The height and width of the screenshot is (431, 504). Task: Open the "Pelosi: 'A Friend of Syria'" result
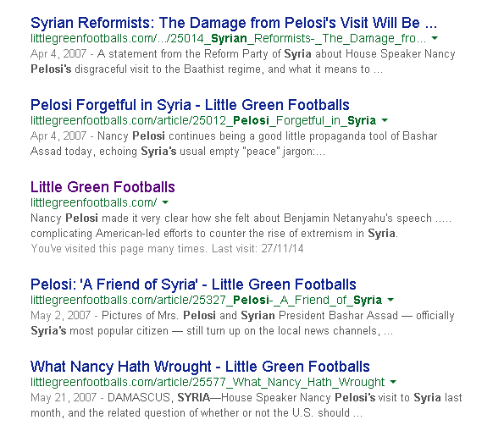pos(193,285)
